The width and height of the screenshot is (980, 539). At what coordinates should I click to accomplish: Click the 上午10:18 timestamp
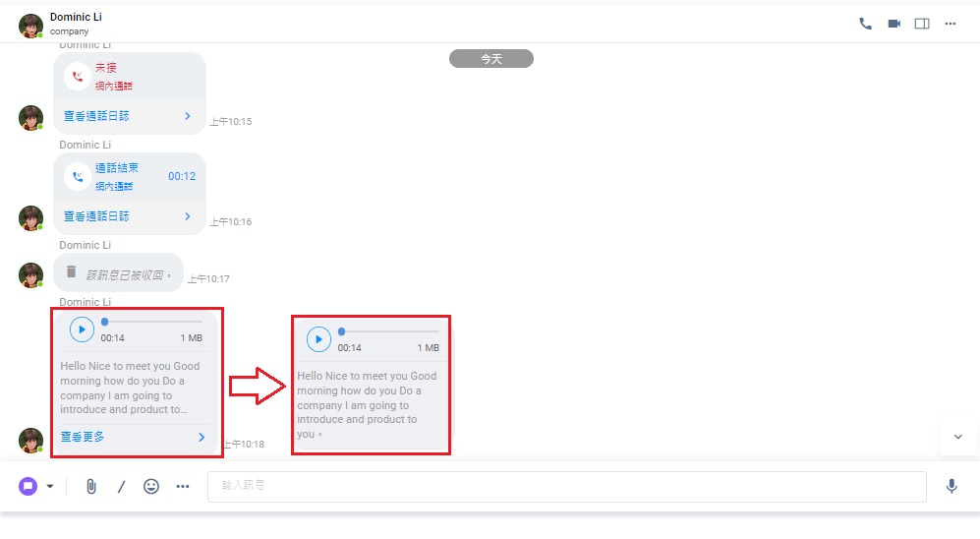click(245, 444)
